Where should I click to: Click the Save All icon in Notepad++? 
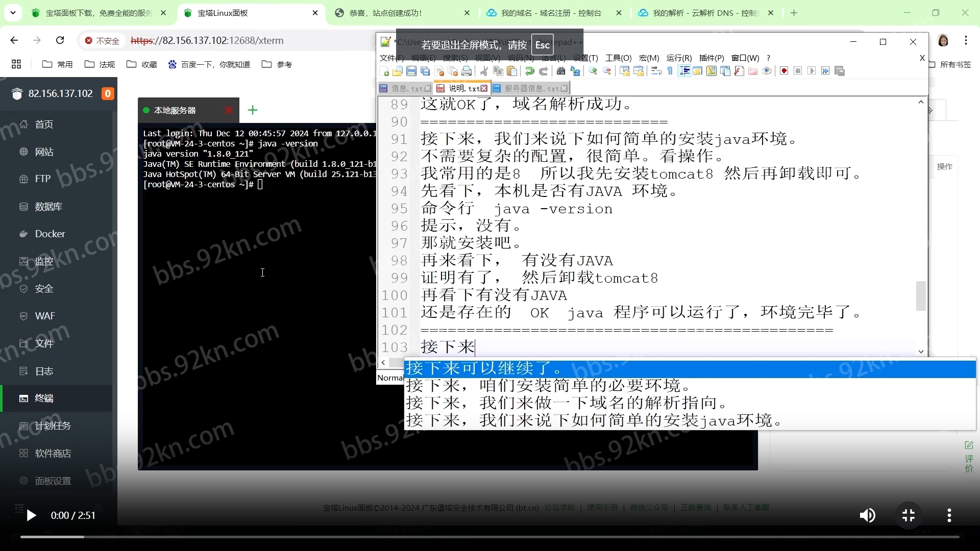point(425,71)
